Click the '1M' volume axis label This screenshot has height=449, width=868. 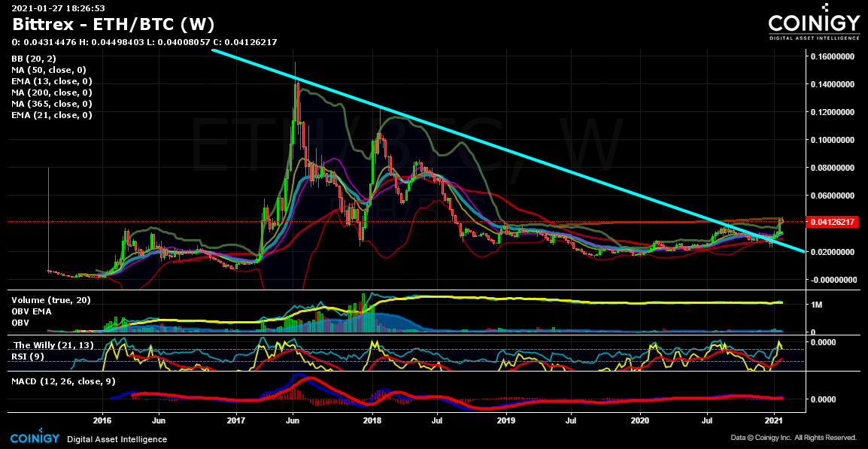(x=817, y=305)
